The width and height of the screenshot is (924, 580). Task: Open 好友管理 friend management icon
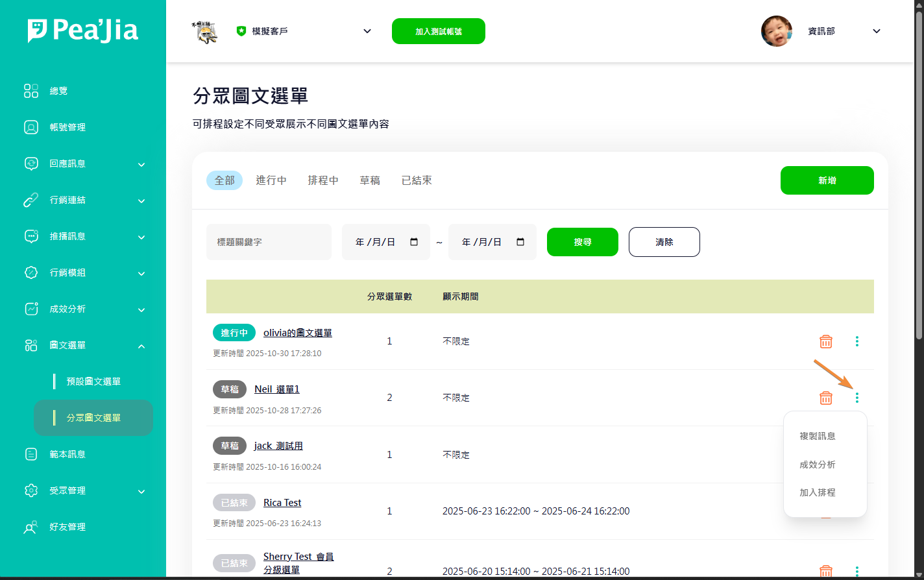(x=31, y=527)
